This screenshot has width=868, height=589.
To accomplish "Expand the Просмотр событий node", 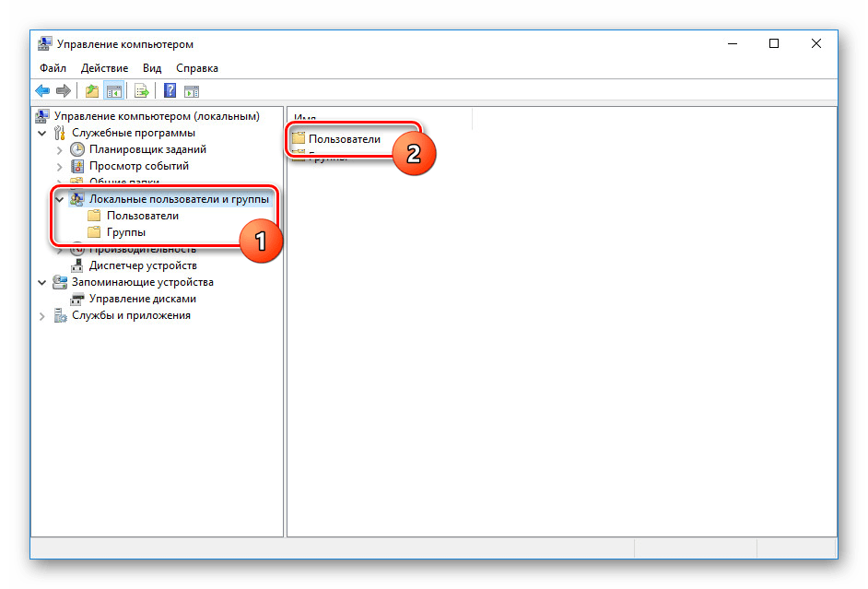I will tap(60, 166).
